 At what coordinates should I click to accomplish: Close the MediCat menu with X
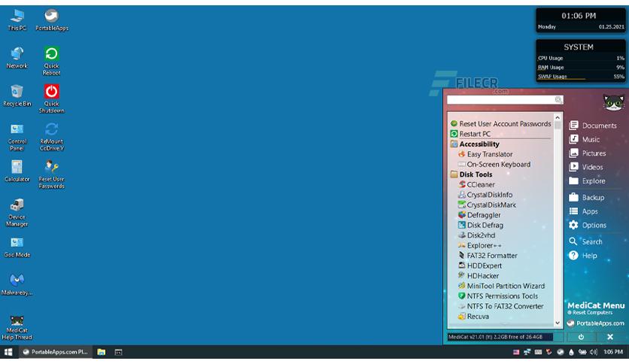609,337
